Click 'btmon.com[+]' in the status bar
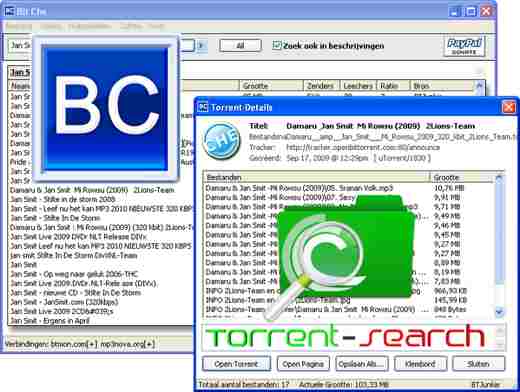The image size is (520, 392). (74, 344)
